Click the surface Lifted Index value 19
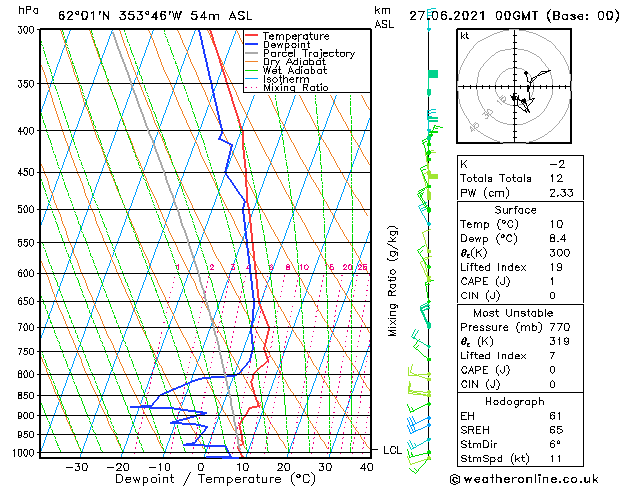 click(x=556, y=267)
